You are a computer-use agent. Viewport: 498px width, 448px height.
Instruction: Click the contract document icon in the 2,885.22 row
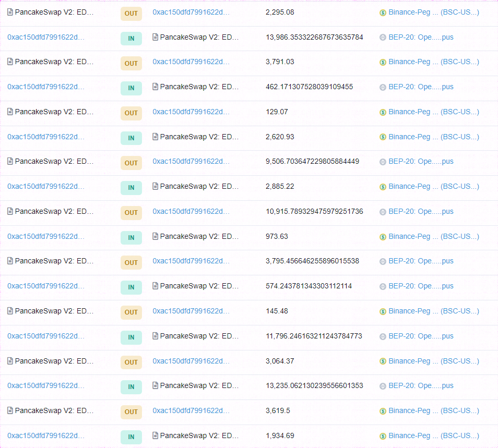tap(155, 186)
